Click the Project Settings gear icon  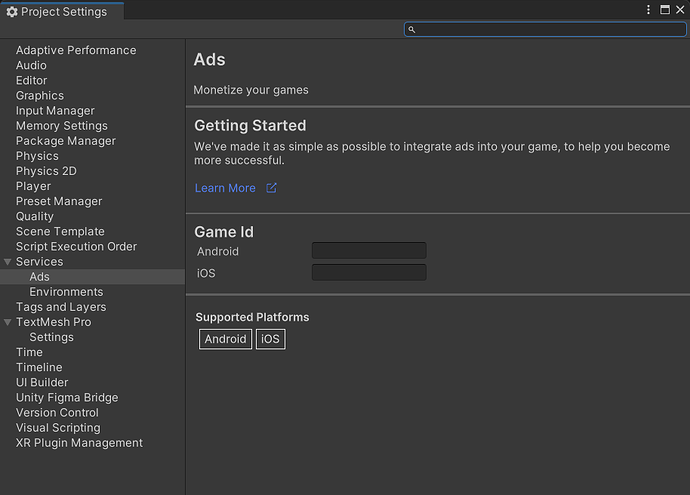pos(12,12)
